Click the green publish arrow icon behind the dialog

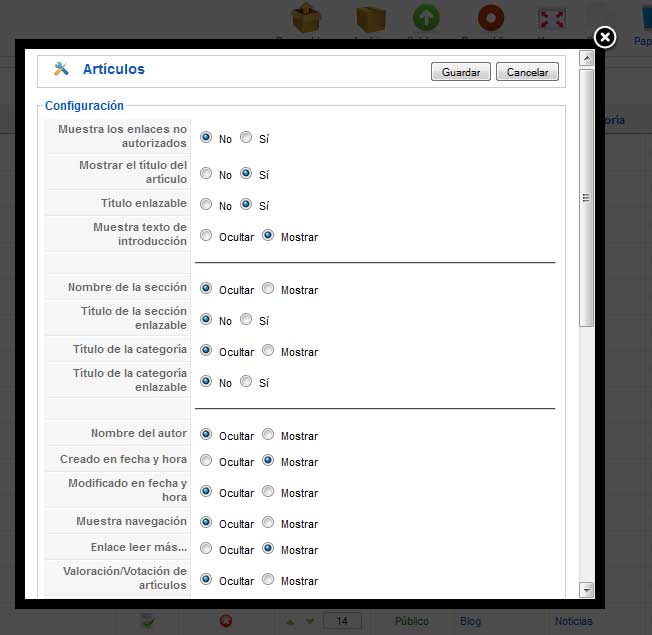point(426,17)
